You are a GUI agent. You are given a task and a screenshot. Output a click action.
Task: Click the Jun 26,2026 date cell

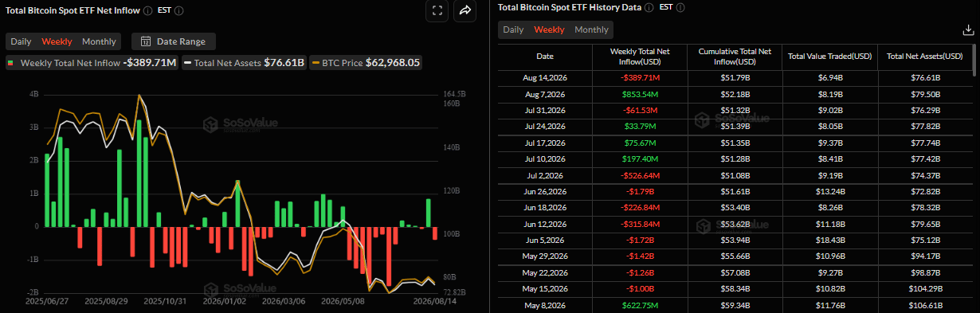click(545, 191)
